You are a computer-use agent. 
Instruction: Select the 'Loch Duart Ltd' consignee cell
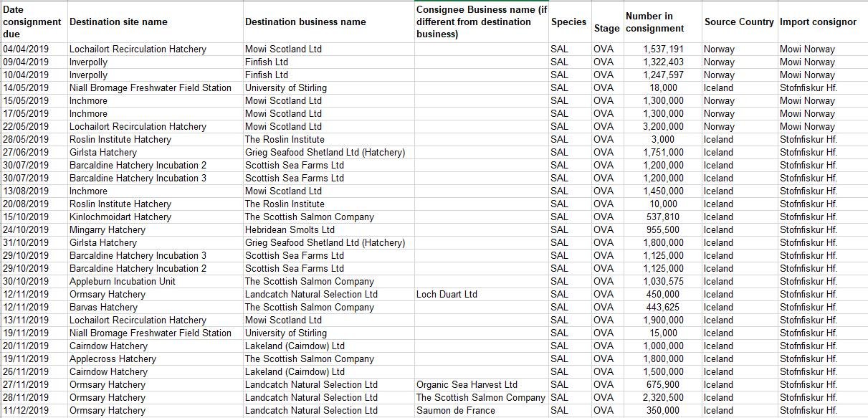point(447,295)
